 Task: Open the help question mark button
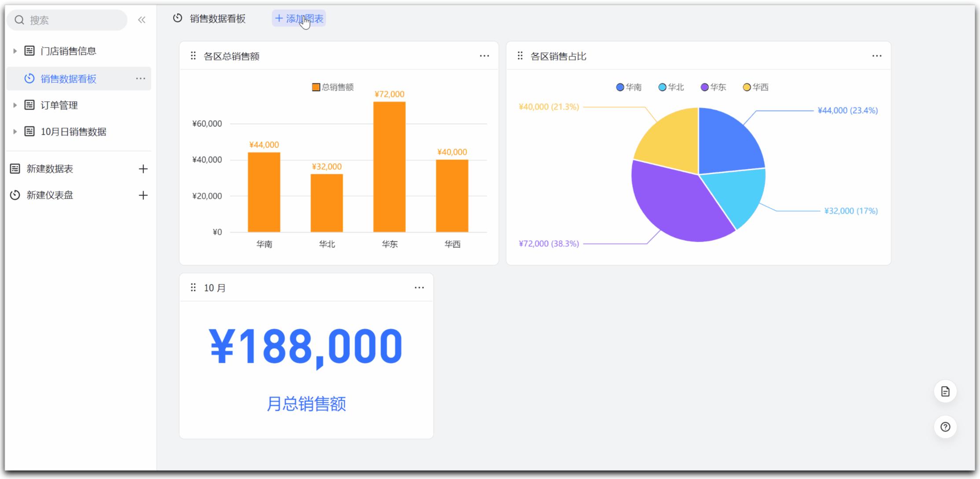pyautogui.click(x=945, y=427)
